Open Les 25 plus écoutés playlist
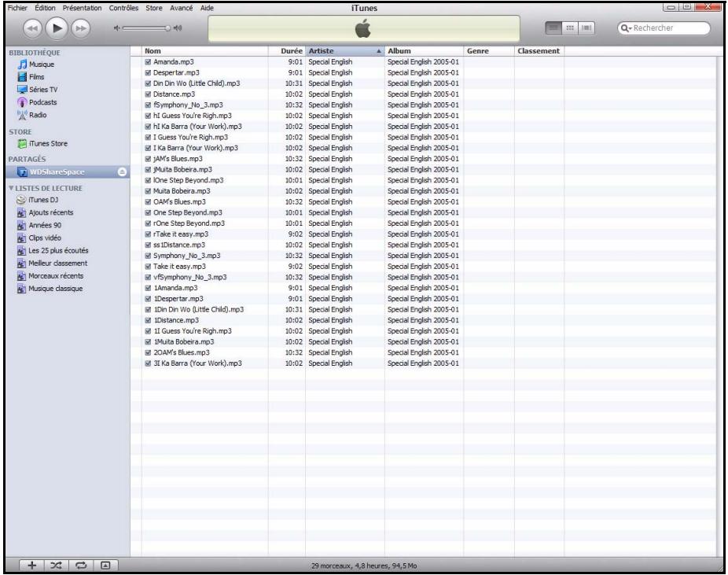The height and width of the screenshot is (575, 728). tap(53, 250)
